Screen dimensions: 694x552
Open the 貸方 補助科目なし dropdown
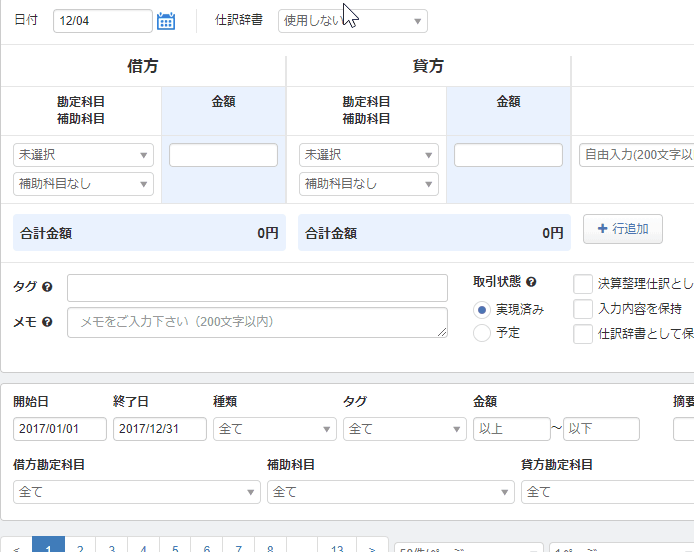(x=368, y=184)
